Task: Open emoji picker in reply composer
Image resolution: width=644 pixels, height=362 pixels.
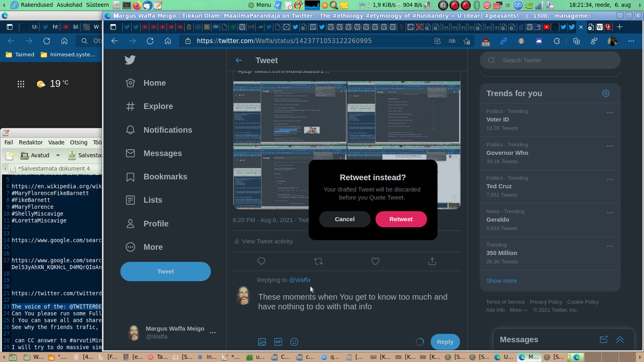Action: click(294, 342)
